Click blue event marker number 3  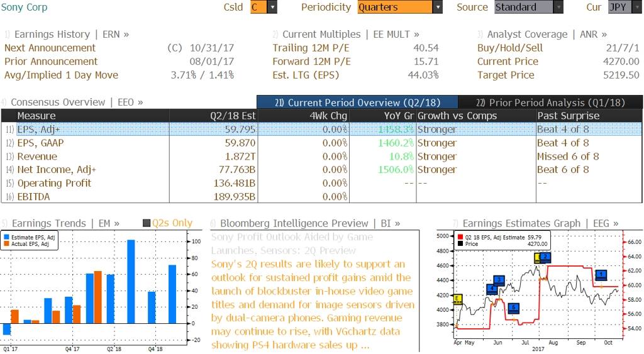click(x=499, y=280)
